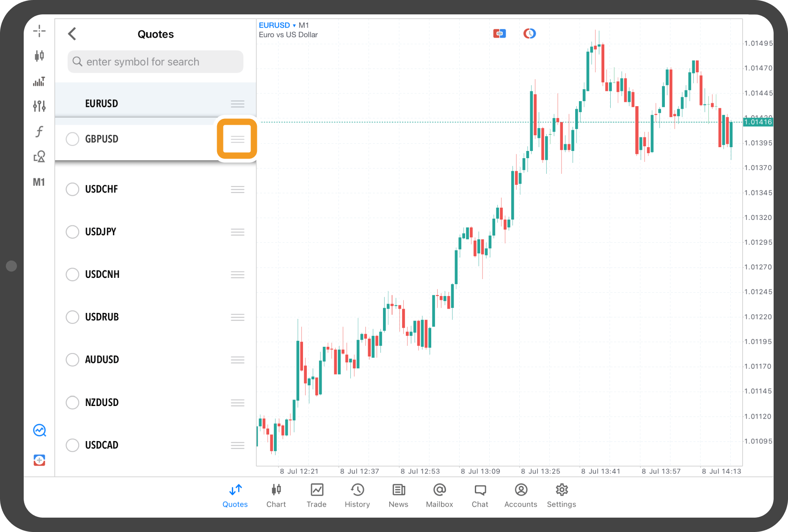Tap the red-blue trade panel icon above chart
Image resolution: width=788 pixels, height=532 pixels.
pos(499,33)
